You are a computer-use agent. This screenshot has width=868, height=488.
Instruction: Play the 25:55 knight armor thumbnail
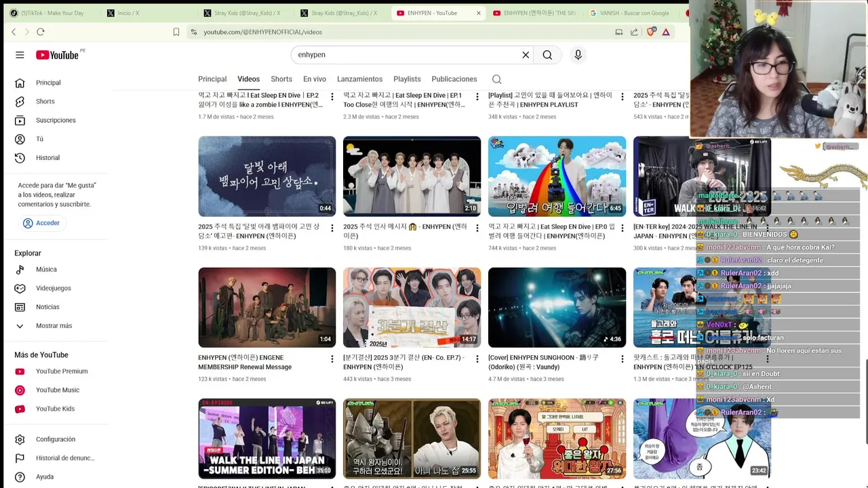[x=412, y=439]
